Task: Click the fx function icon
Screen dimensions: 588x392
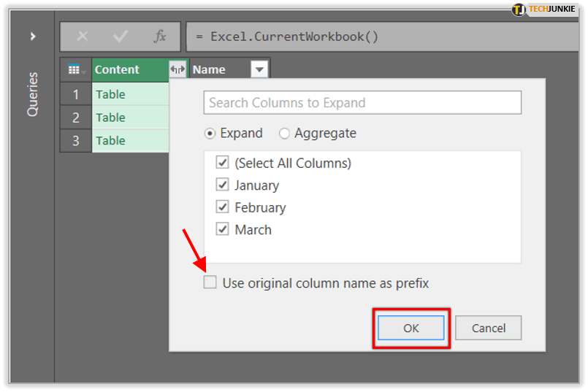Action: [159, 36]
